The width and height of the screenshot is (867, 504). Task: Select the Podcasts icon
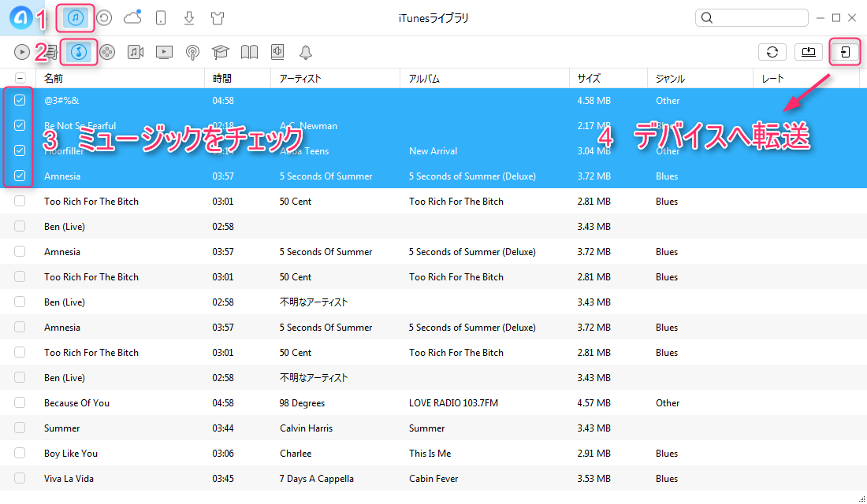[x=192, y=53]
